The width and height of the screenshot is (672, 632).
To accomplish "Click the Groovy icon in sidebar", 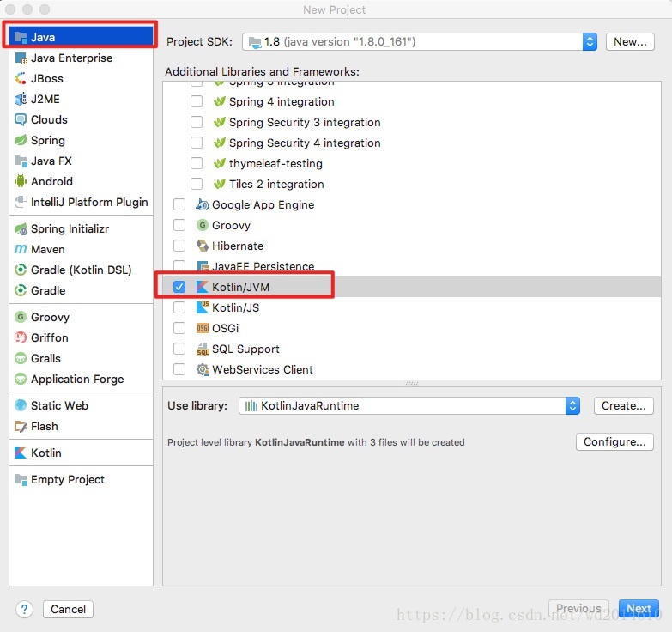I will (21, 317).
